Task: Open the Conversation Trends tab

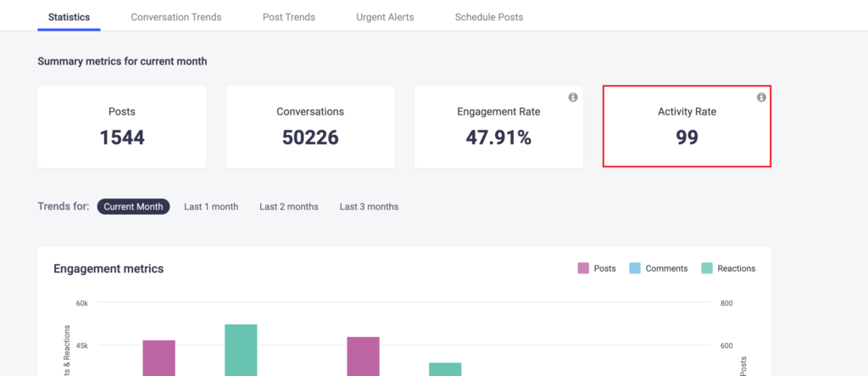Action: point(176,17)
